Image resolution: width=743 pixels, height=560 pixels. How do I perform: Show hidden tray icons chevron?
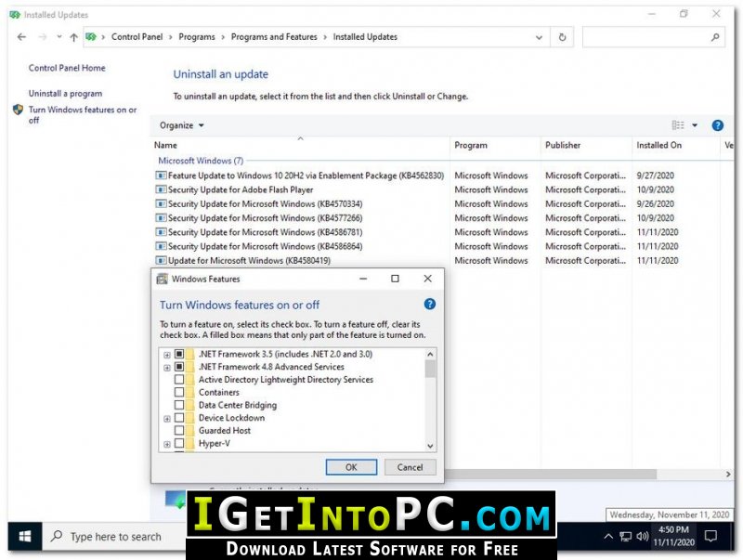608,536
